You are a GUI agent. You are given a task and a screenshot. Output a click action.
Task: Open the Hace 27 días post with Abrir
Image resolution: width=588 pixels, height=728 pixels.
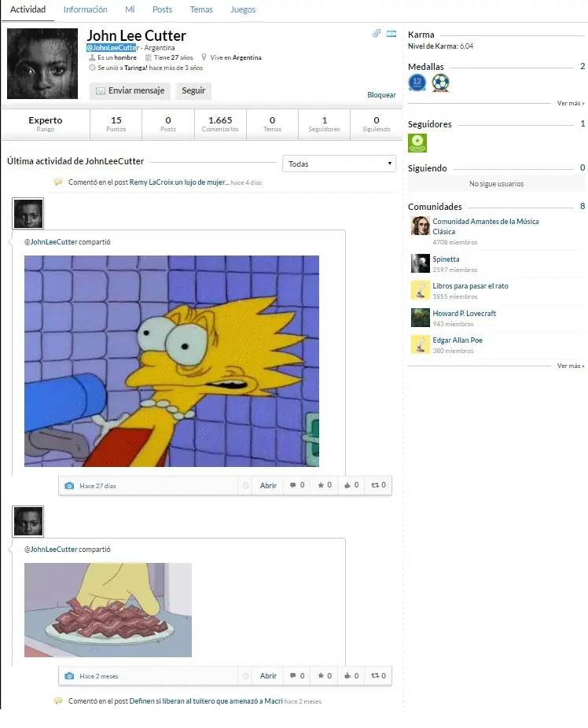click(268, 485)
